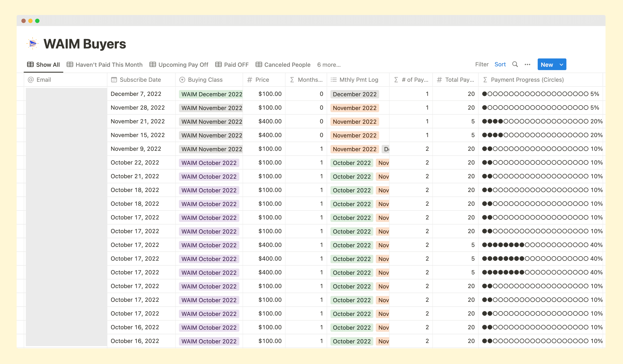Open the Haven't Paid This Month view
This screenshot has width=623, height=364.
pos(109,64)
